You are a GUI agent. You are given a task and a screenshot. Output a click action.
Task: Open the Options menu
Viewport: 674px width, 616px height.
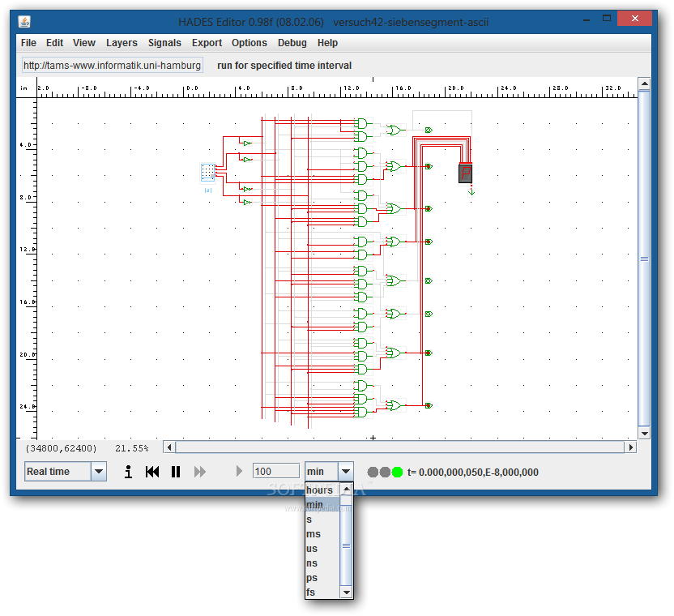250,43
